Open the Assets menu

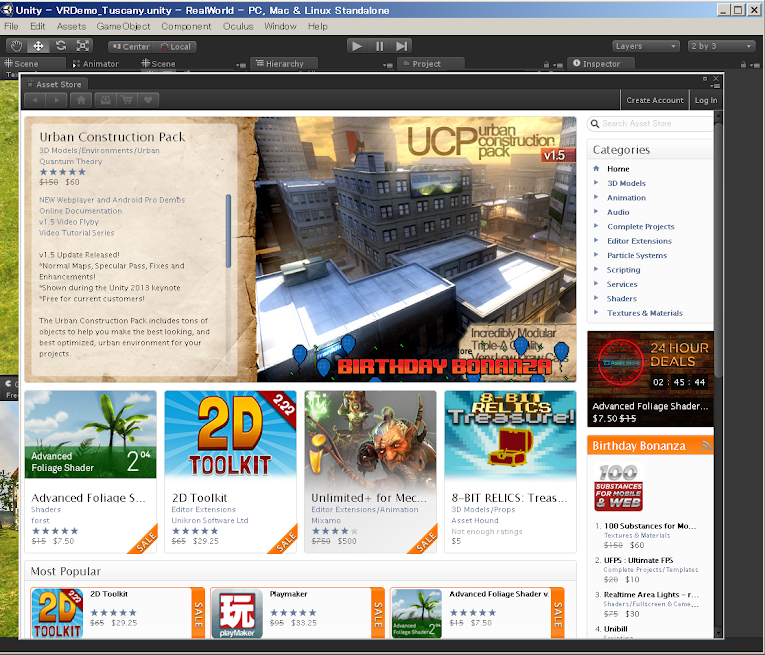click(x=71, y=26)
